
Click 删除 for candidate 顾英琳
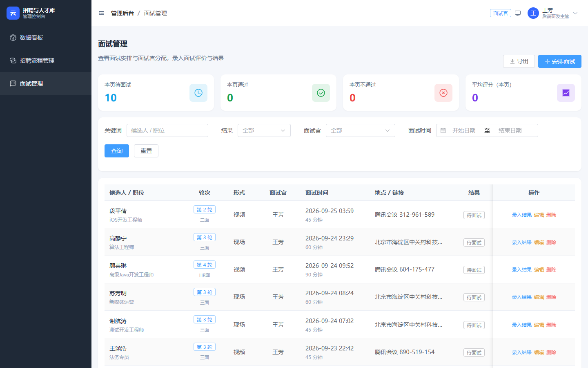pos(551,269)
